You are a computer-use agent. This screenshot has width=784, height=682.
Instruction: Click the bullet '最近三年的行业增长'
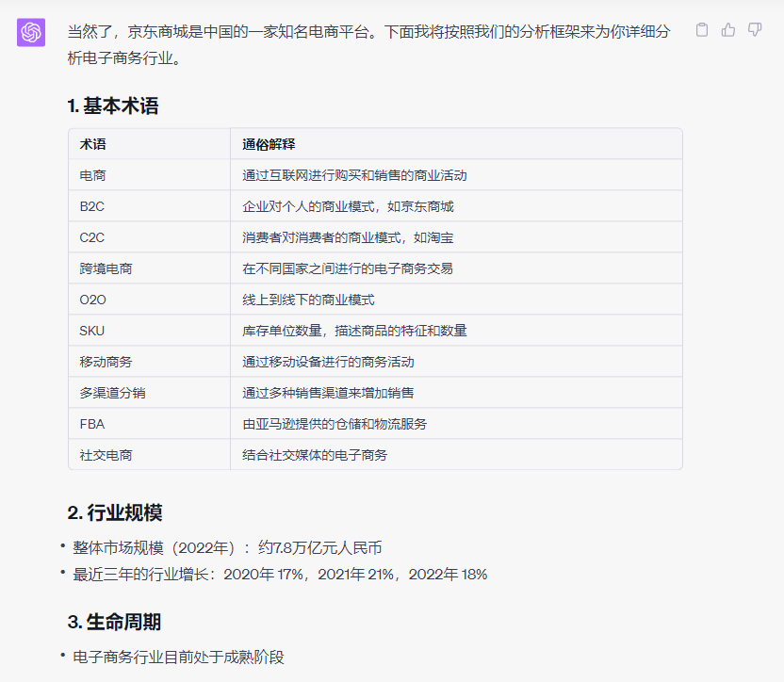point(280,575)
